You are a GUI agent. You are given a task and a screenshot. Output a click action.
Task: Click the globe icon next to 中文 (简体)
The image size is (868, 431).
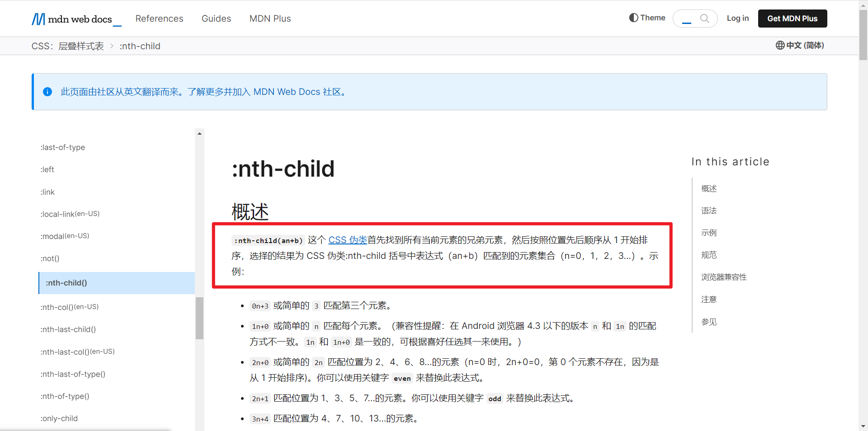(780, 45)
